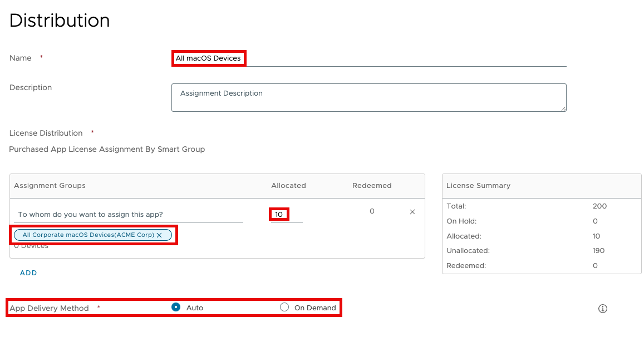The width and height of the screenshot is (644, 337).
Task: Click the Redeemed column header
Action: click(x=372, y=186)
